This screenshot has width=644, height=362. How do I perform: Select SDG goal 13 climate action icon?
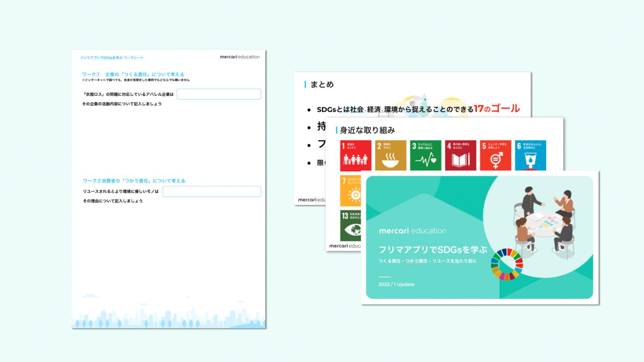pos(351,226)
